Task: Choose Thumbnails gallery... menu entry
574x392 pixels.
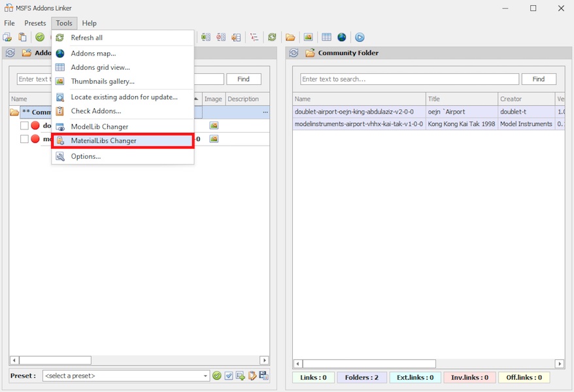Action: (x=123, y=81)
